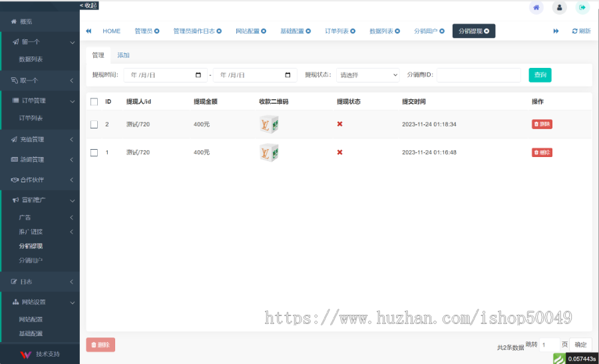Click the page number jump input field

click(549, 345)
